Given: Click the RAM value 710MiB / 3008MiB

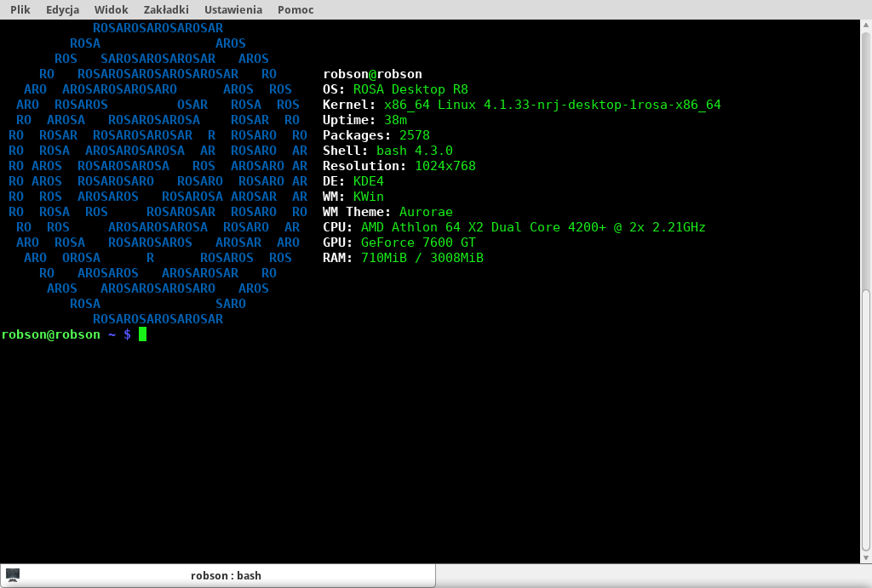Looking at the screenshot, I should click(x=422, y=258).
